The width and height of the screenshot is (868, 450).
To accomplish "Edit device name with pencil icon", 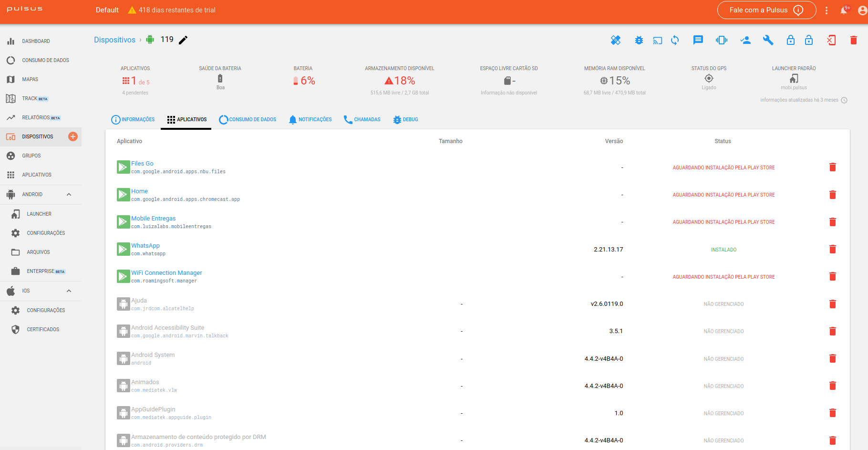I will [183, 40].
